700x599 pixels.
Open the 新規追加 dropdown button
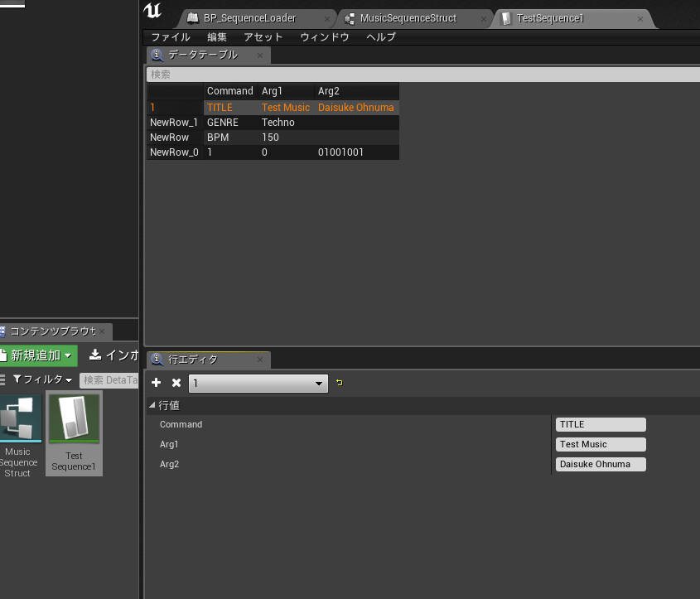click(38, 355)
